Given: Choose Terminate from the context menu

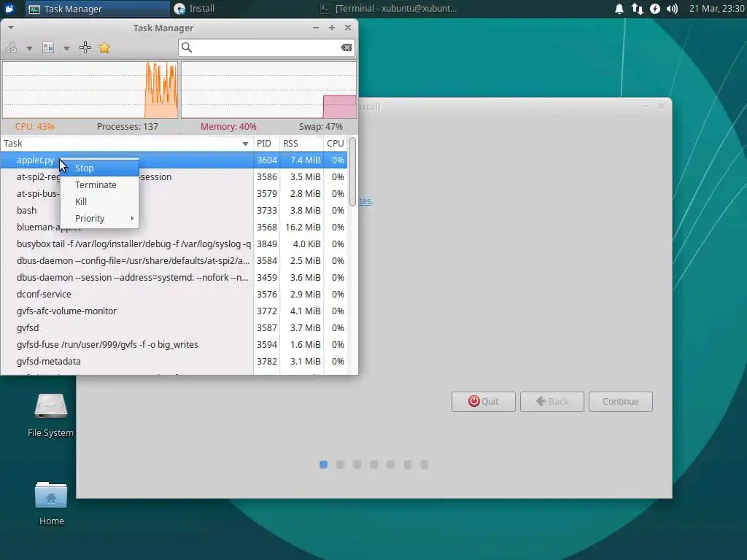Looking at the screenshot, I should (x=99, y=184).
